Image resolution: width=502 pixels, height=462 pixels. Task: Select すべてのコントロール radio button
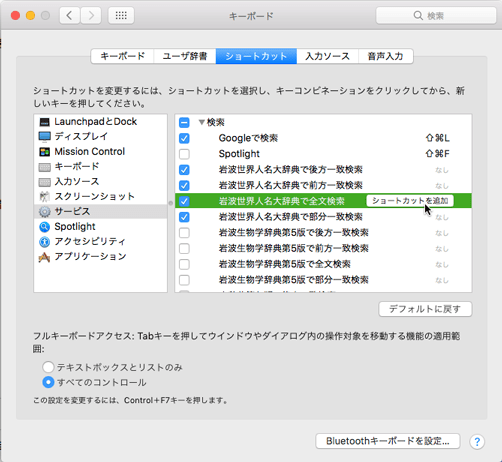tap(48, 382)
